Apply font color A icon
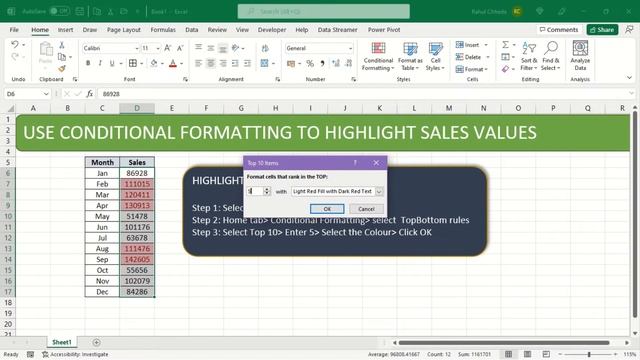640x360 pixels. point(173,63)
